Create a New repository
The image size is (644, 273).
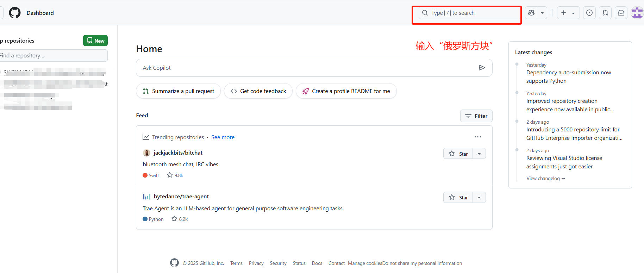pyautogui.click(x=95, y=41)
